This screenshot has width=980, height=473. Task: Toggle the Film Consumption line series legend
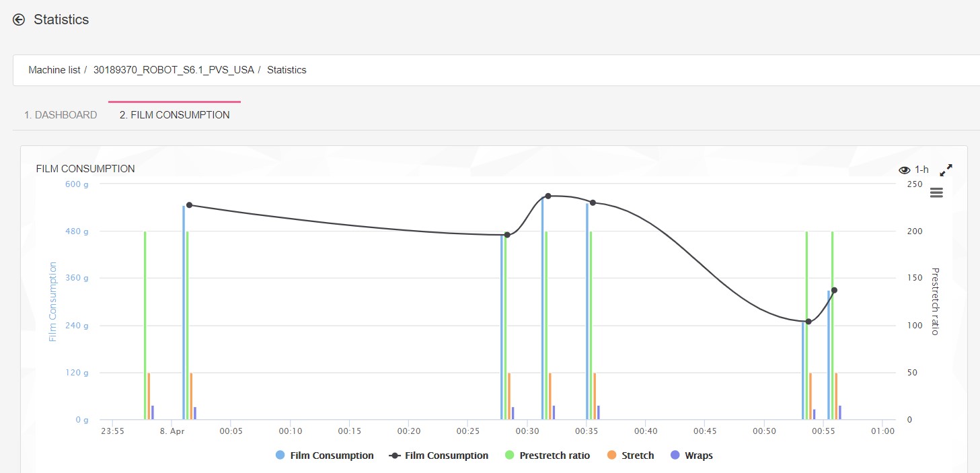446,456
